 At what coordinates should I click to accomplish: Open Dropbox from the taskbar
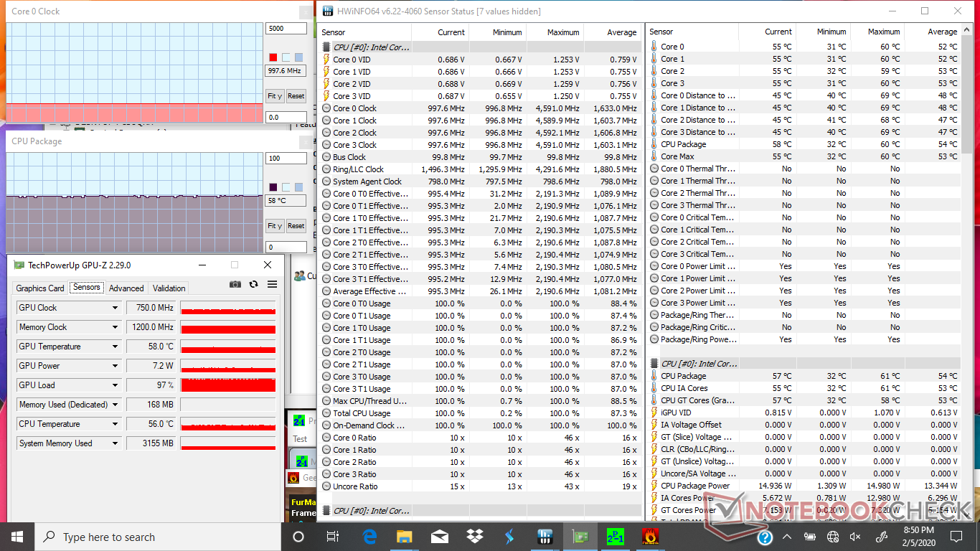pyautogui.click(x=474, y=537)
